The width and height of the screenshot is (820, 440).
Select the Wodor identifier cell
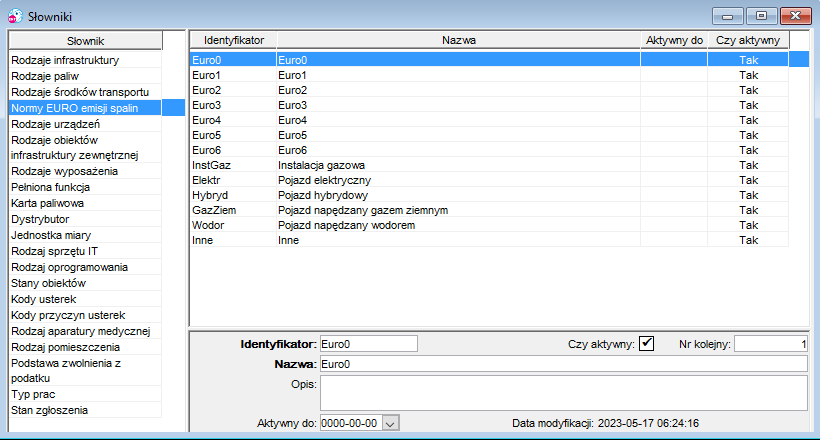point(233,225)
